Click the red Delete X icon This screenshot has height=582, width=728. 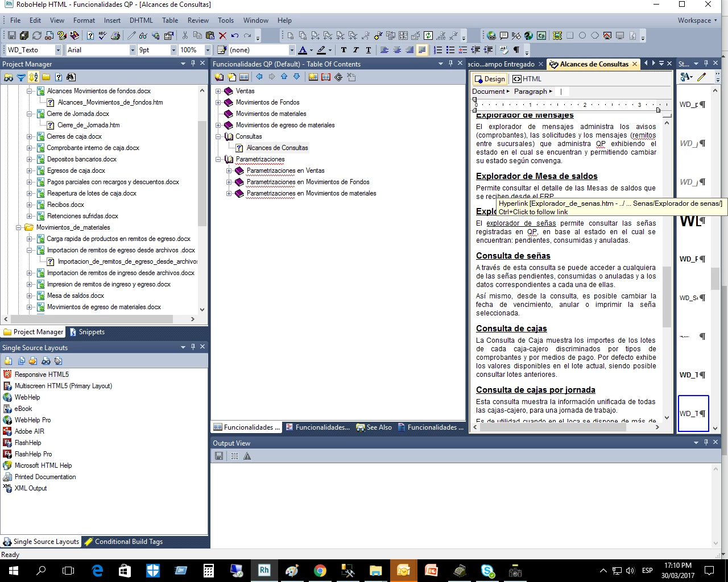pyautogui.click(x=222, y=35)
